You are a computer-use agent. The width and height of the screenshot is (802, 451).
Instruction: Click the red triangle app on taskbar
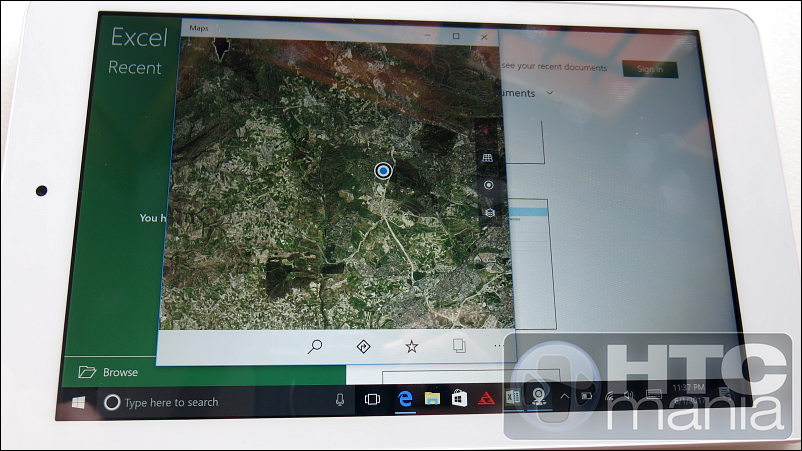pyautogui.click(x=486, y=397)
